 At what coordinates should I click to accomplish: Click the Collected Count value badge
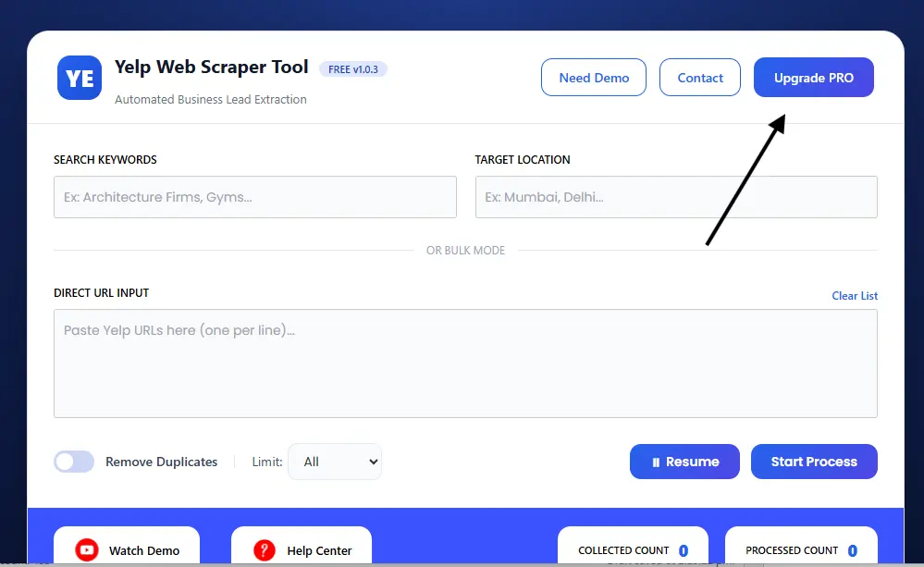pos(683,550)
